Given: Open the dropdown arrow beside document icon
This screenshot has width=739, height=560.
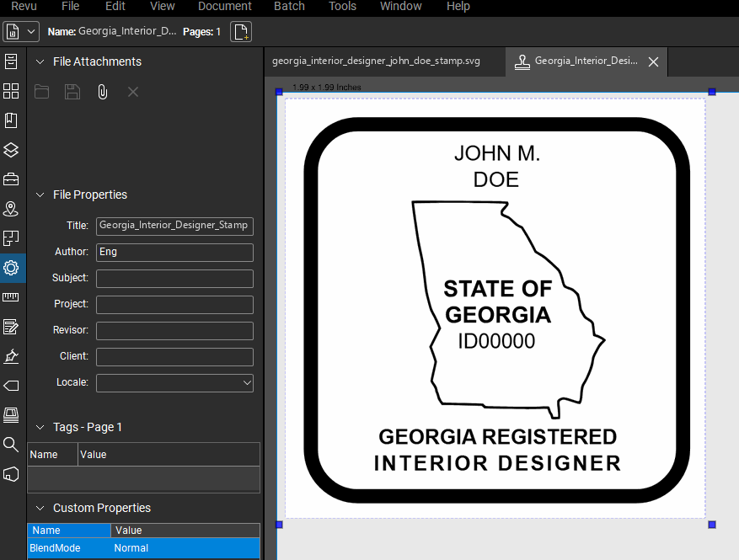Looking at the screenshot, I should 31,32.
